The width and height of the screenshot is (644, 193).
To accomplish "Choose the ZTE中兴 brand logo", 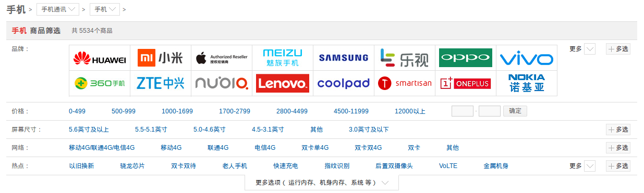I will pos(161,83).
